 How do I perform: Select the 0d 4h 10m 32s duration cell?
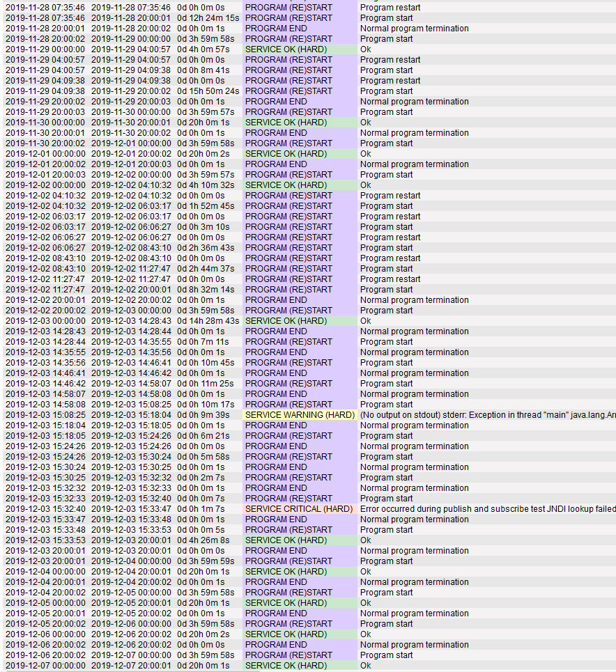point(206,185)
